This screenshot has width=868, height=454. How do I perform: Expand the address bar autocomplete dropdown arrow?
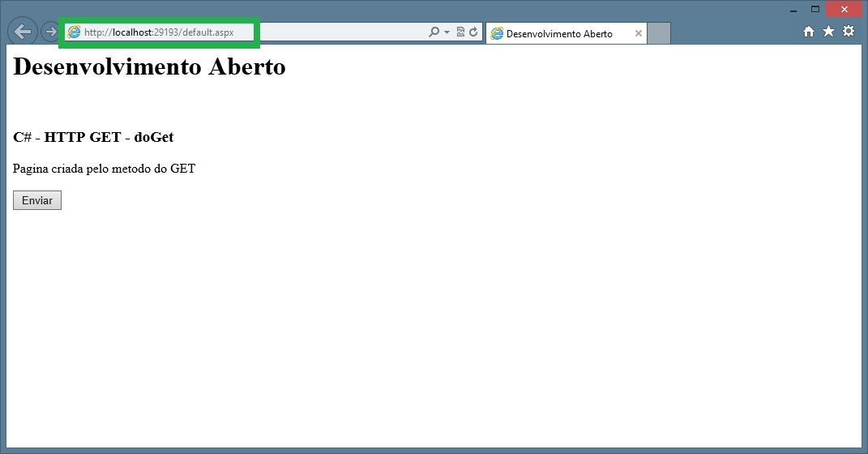[447, 32]
